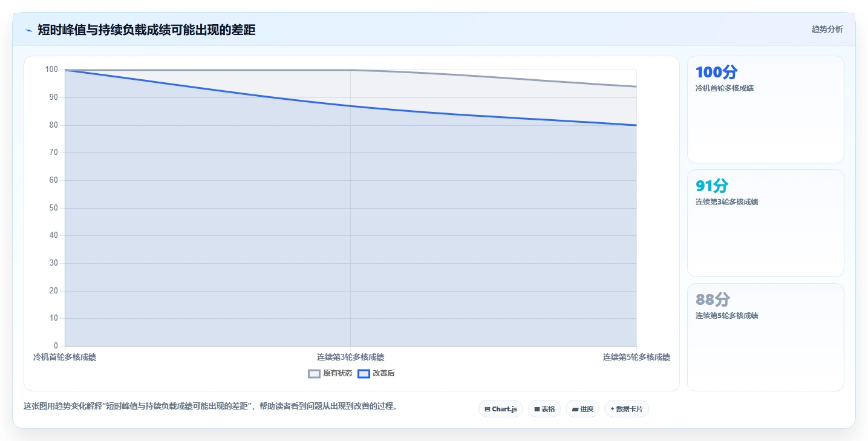Click the 连续第5轮多核成绩 caption in the 88分 card

pyautogui.click(x=726, y=316)
